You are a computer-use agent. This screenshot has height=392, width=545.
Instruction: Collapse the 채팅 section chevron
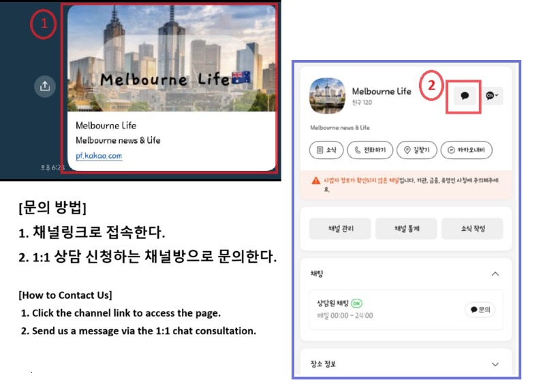coord(495,274)
